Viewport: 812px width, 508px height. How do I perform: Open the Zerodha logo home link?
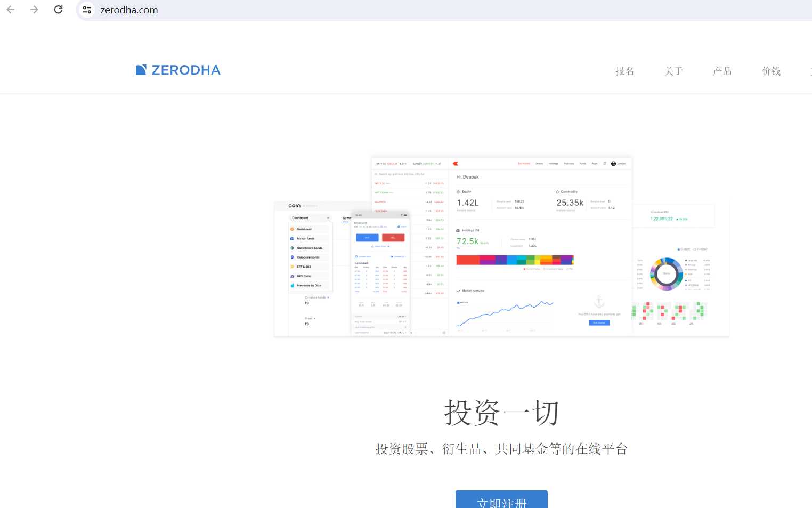[178, 70]
